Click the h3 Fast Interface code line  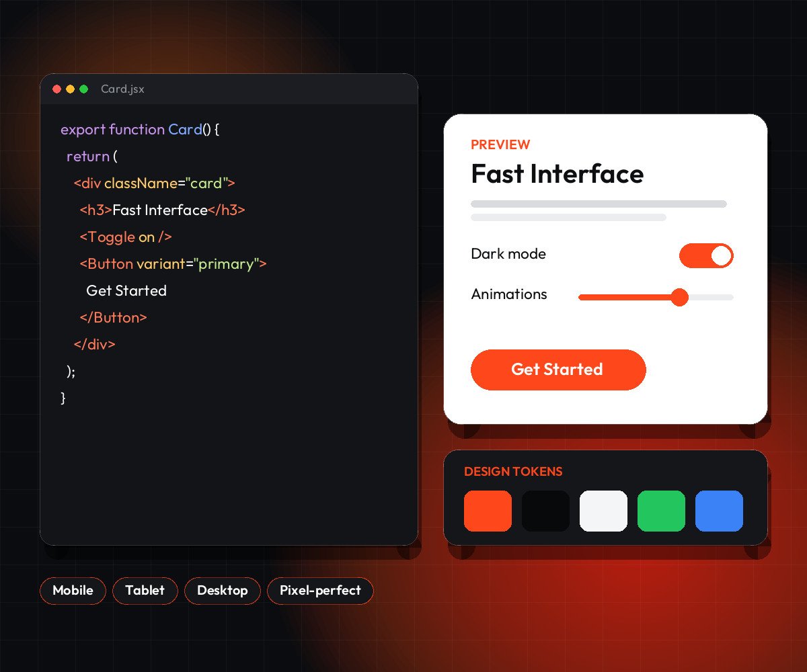pyautogui.click(x=162, y=210)
